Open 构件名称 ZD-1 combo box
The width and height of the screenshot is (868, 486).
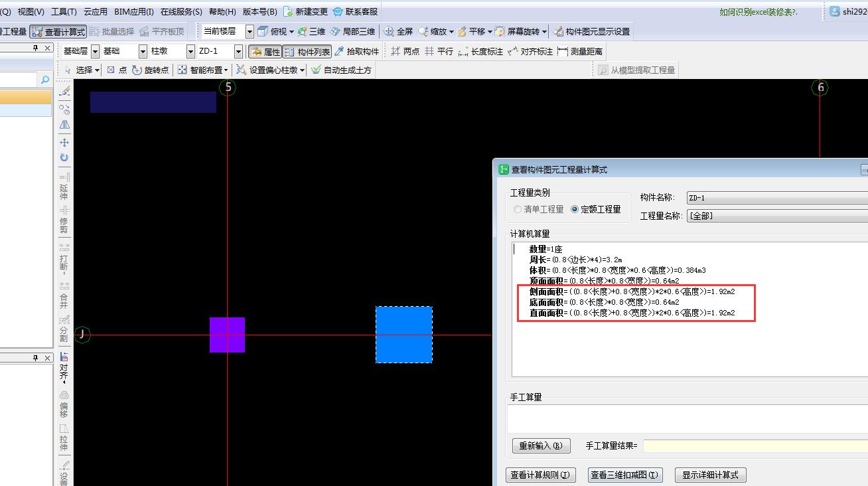point(777,198)
